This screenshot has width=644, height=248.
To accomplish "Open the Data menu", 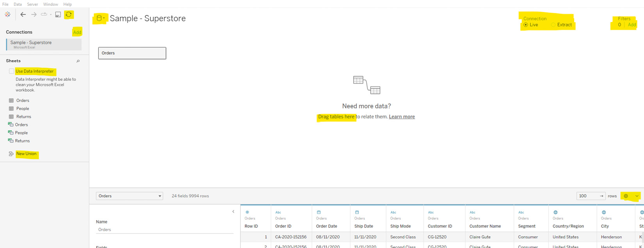I will (x=18, y=4).
